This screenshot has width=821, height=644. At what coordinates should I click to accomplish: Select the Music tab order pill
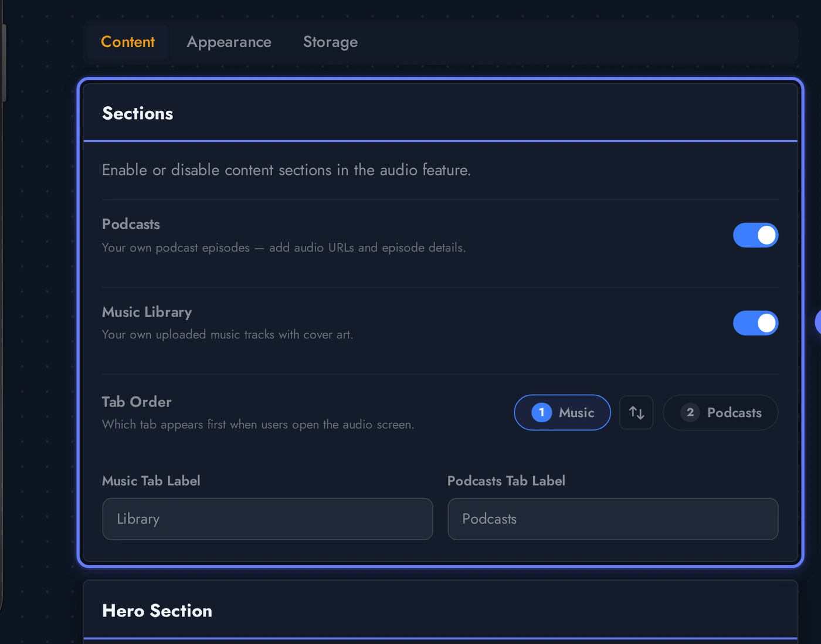562,412
